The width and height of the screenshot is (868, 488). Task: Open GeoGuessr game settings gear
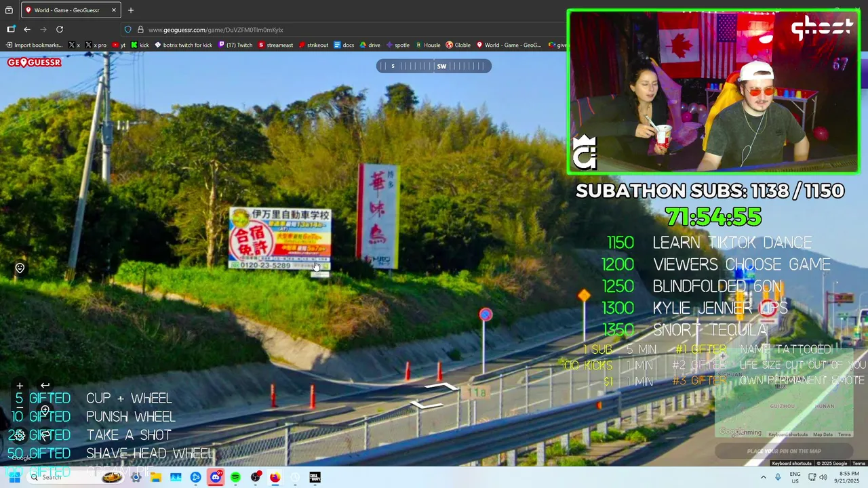[x=20, y=435]
